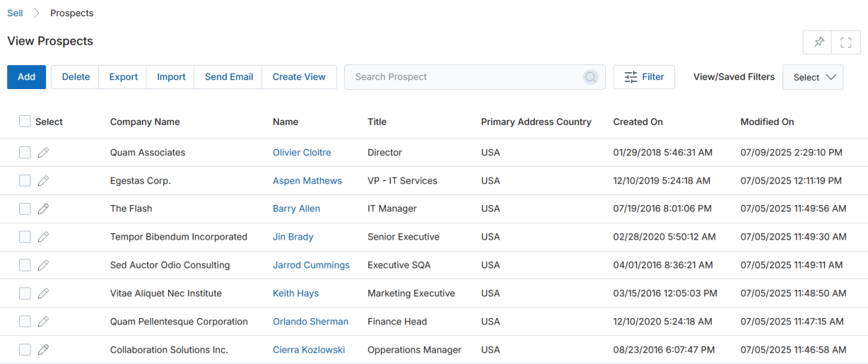This screenshot has width=868, height=364.
Task: Edit The Flash row with pencil icon
Action: click(x=43, y=209)
